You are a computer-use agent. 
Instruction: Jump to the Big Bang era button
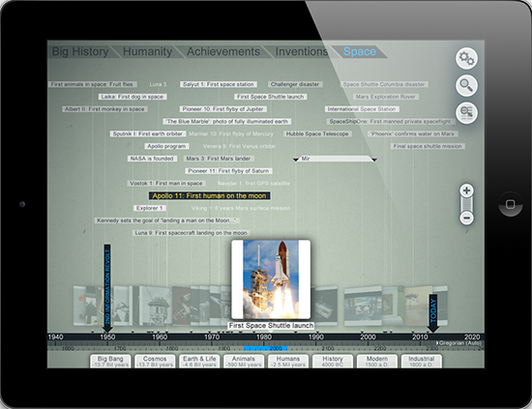coord(110,362)
